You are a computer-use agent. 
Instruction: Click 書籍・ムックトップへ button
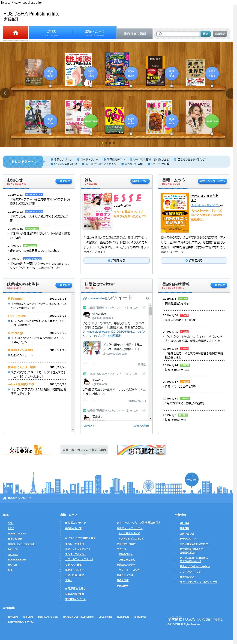212,181
